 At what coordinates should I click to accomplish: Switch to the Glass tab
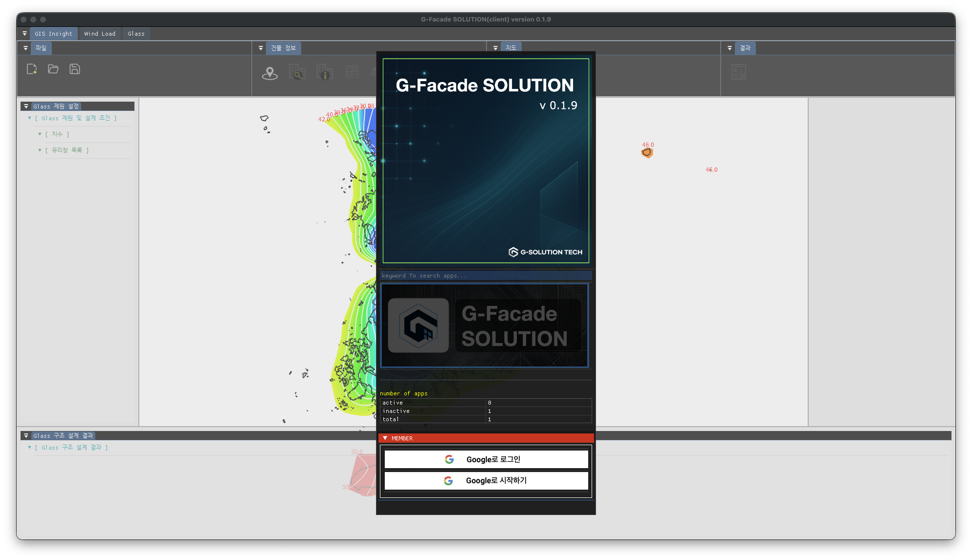click(136, 34)
